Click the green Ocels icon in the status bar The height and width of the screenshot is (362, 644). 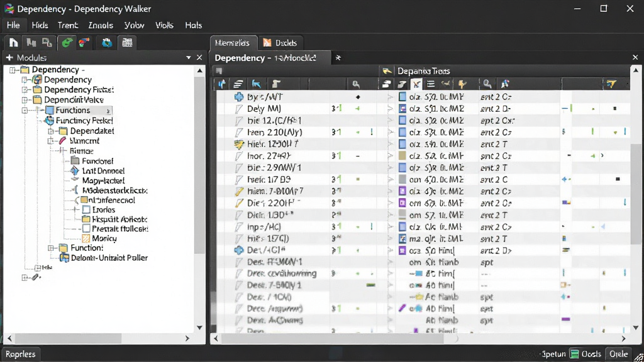(x=575, y=354)
